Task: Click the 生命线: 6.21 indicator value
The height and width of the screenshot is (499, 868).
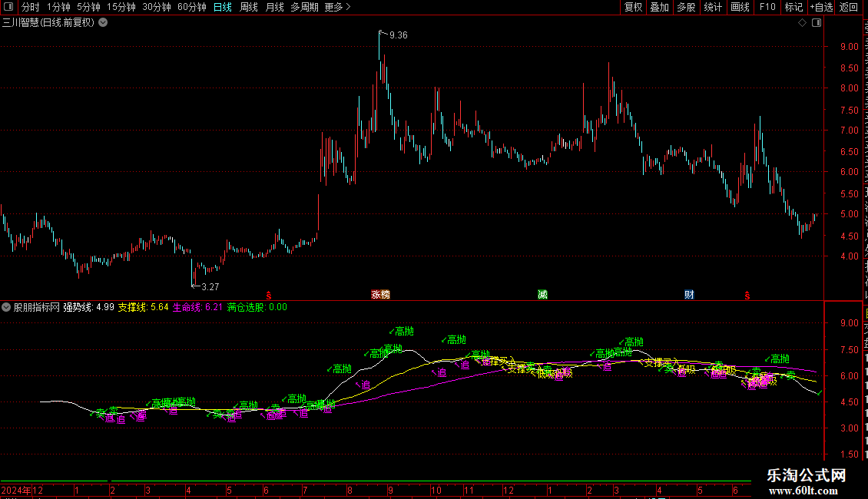Action: tap(197, 307)
